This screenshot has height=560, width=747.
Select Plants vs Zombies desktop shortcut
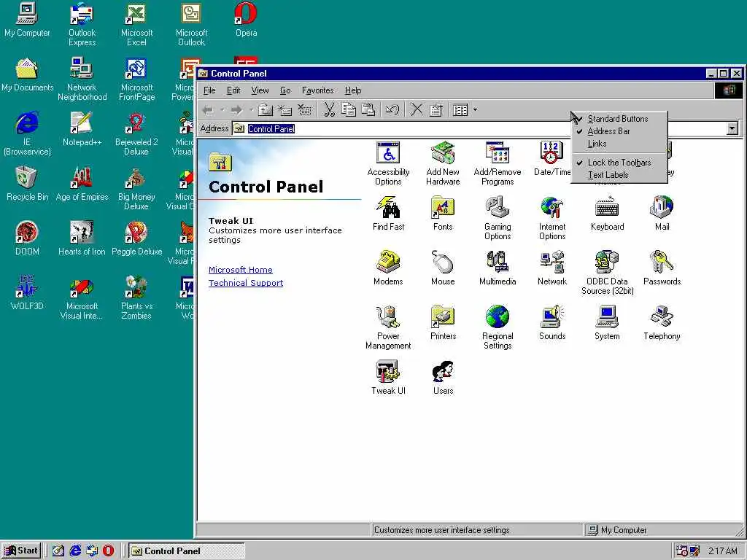[136, 297]
